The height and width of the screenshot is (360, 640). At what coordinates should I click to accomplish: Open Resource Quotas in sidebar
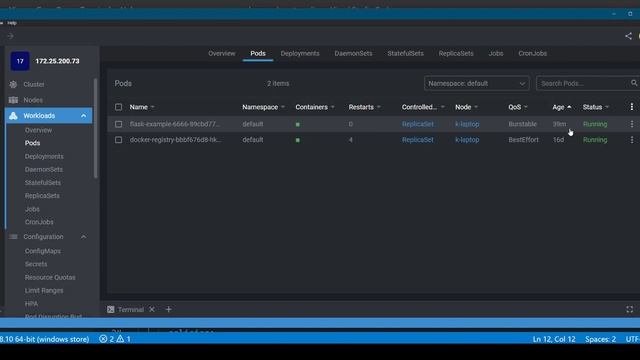(50, 278)
